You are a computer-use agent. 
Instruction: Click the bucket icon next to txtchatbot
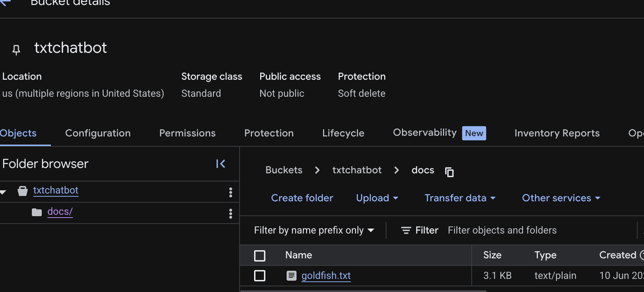[22, 191]
